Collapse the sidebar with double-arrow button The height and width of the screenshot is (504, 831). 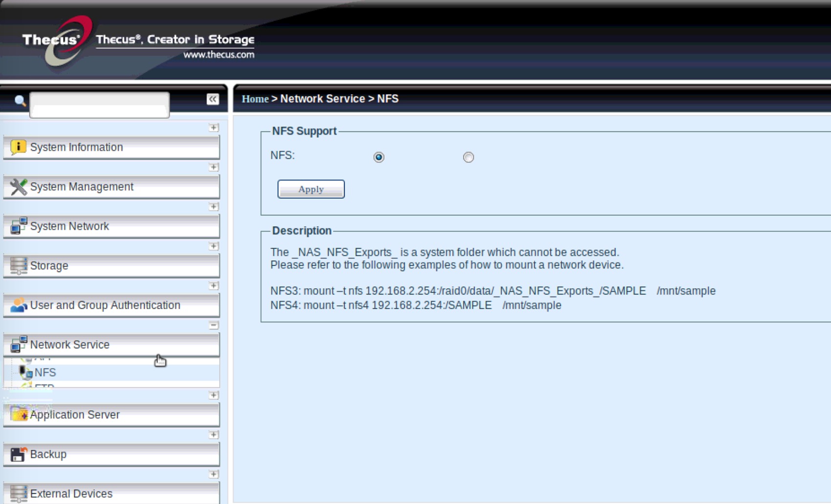click(213, 99)
